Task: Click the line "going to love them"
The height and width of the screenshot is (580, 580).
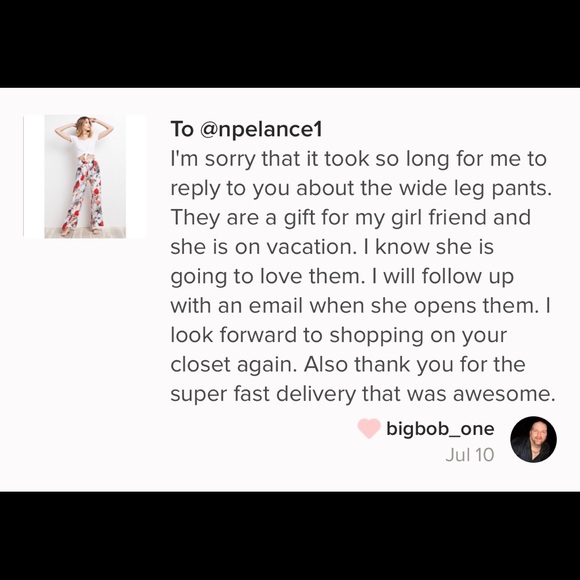Action: (x=342, y=277)
